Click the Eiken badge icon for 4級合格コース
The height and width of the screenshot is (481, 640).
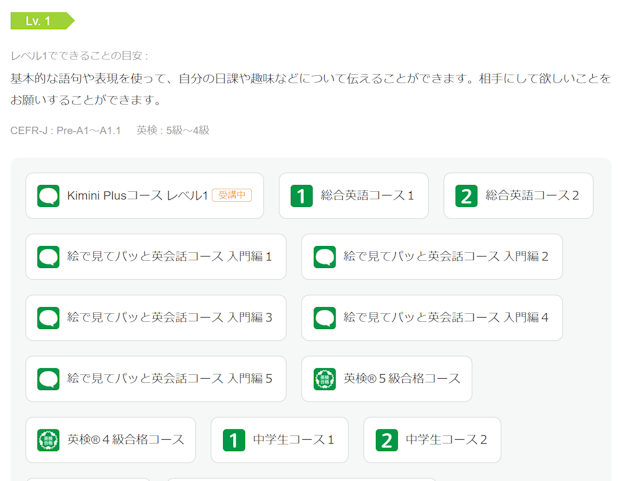48,440
